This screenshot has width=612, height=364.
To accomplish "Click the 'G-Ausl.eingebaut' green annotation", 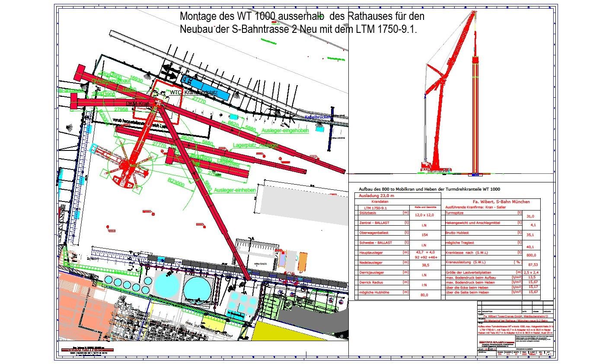I will pos(111,81).
